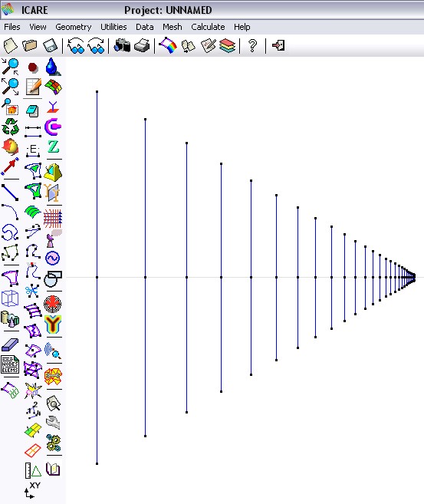Image resolution: width=424 pixels, height=504 pixels.
Task: Click the new project page icon
Action: [10, 45]
